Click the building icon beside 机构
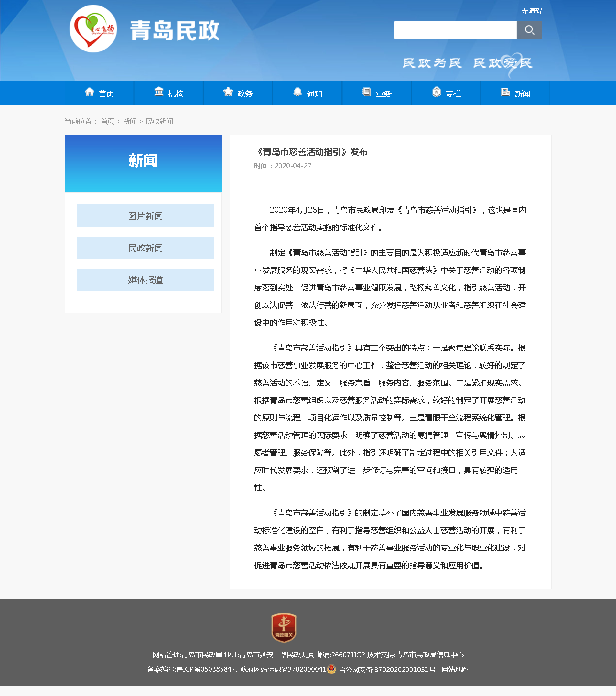Viewport: 616px width, 696px height. click(158, 92)
